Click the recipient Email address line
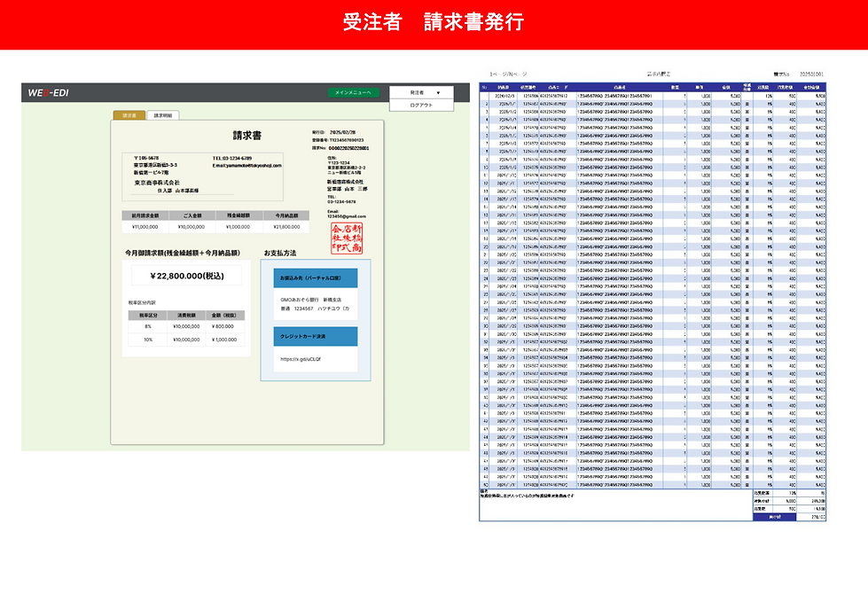The height and width of the screenshot is (594, 868). (246, 166)
